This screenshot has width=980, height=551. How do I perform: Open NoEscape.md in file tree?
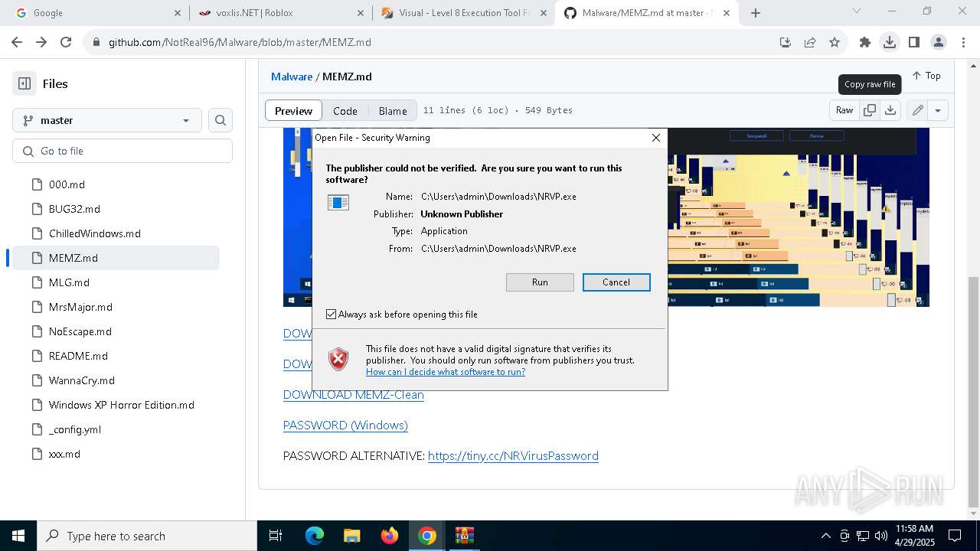click(x=80, y=331)
